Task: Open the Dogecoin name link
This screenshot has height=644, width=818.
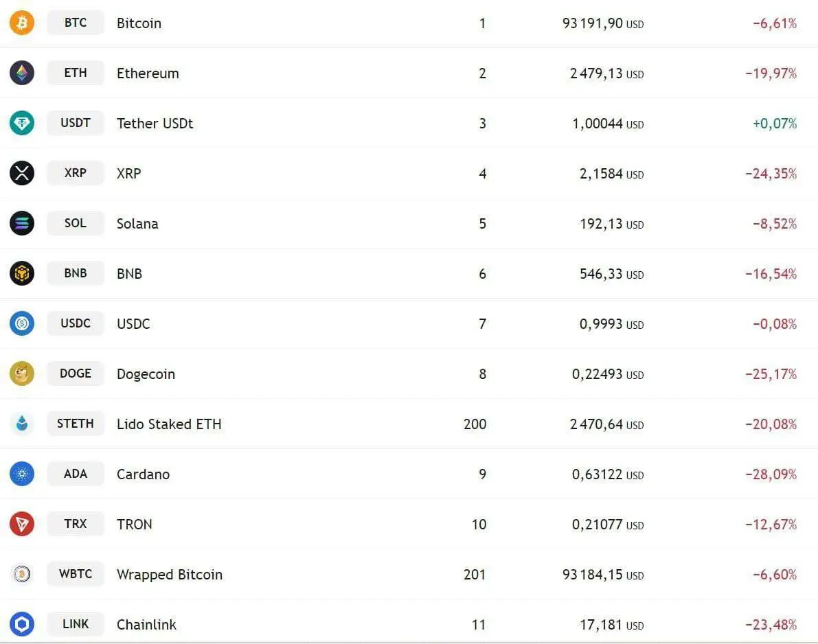Action: pyautogui.click(x=146, y=374)
